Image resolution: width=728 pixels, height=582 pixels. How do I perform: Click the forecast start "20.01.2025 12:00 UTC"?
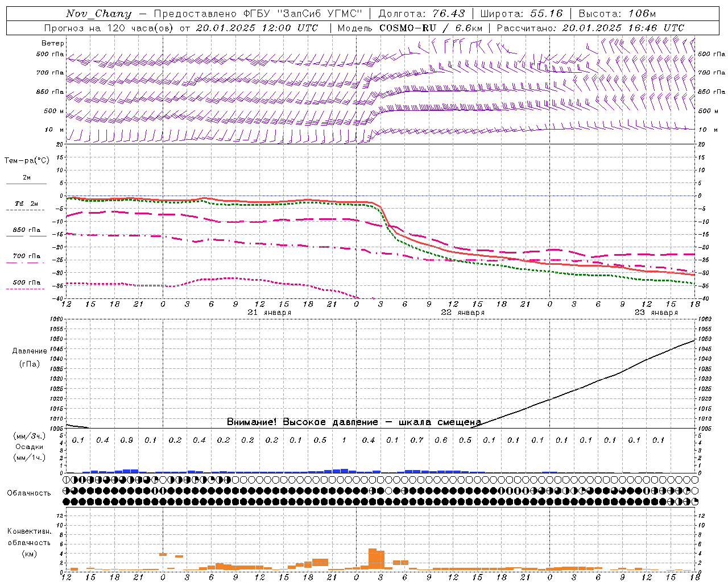click(257, 28)
